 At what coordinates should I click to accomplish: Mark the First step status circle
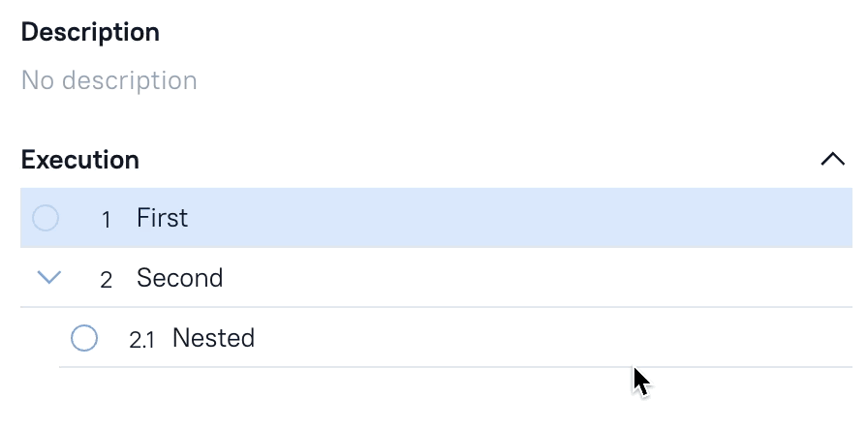(x=46, y=218)
